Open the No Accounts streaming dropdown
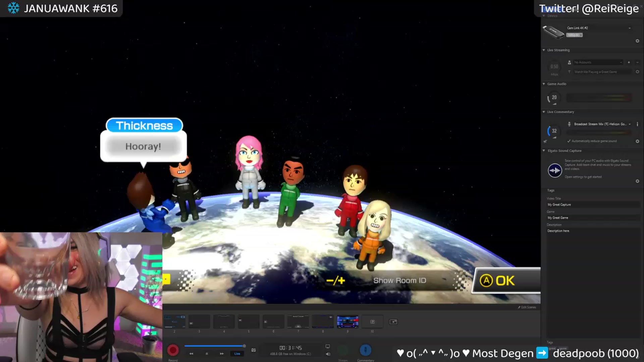 click(598, 62)
